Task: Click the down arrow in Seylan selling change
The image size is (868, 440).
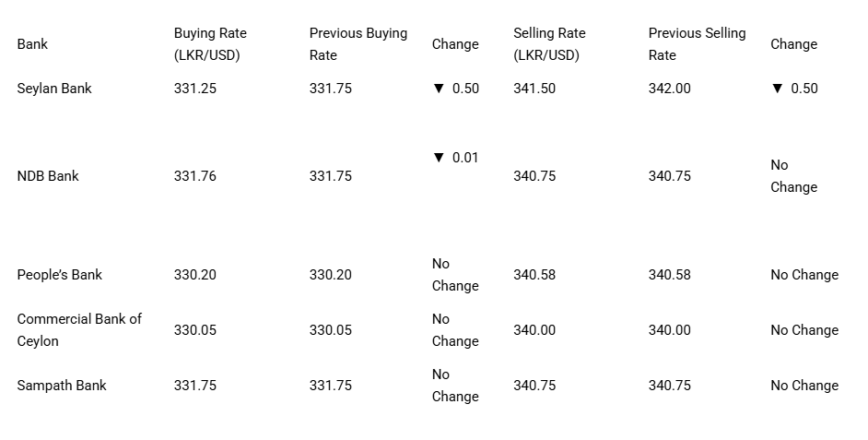Action: [777, 89]
